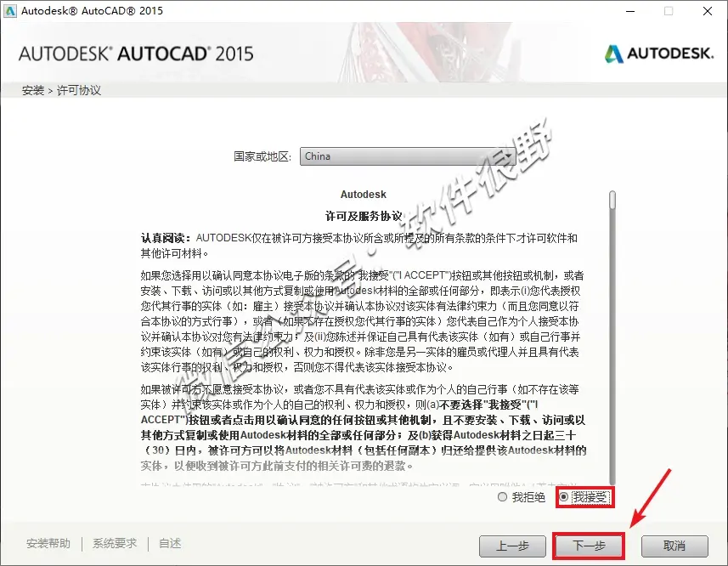Screen dimensions: 728x566
Task: Open the 国家或地区 China dropdown
Action: (408, 156)
